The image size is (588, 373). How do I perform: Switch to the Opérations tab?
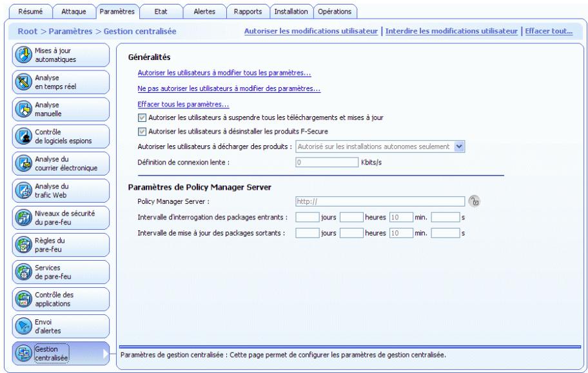coord(335,12)
